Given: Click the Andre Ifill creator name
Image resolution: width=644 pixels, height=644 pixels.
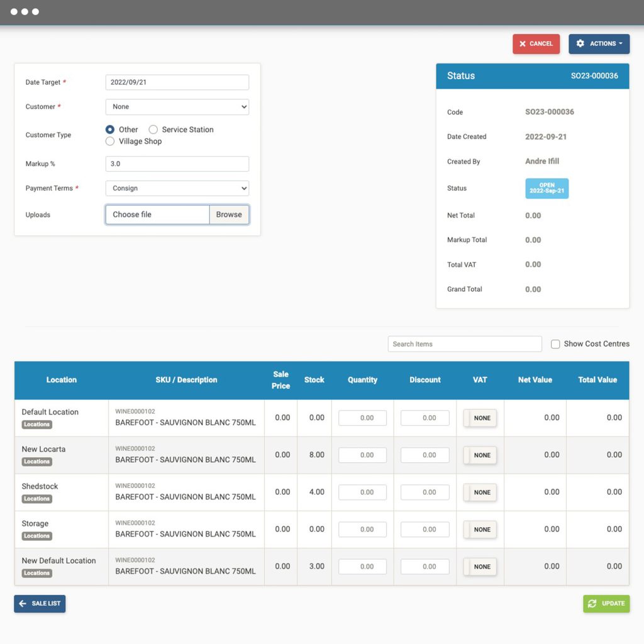Looking at the screenshot, I should pyautogui.click(x=541, y=161).
